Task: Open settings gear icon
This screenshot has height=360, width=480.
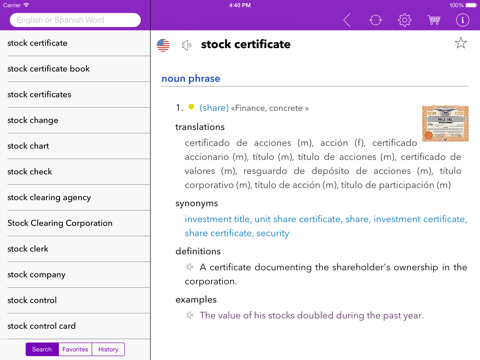Action: tap(405, 20)
